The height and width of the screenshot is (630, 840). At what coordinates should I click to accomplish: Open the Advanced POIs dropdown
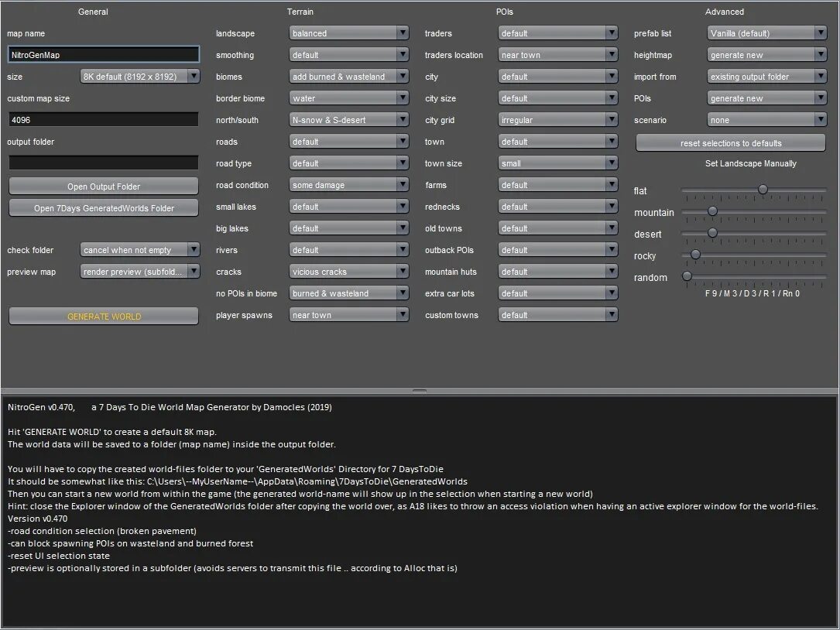(766, 98)
